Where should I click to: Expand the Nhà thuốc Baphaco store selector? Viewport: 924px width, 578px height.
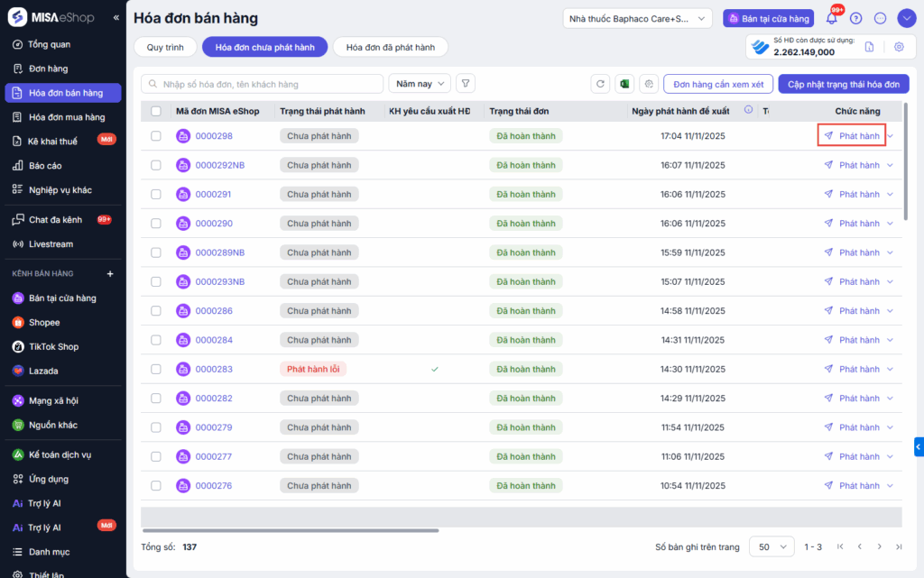(638, 18)
